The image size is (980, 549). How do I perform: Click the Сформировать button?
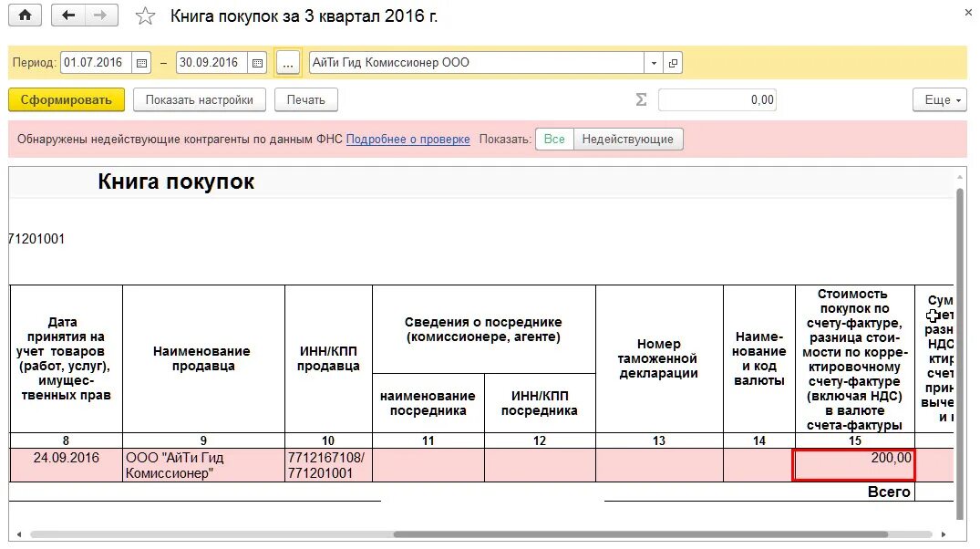tap(67, 100)
